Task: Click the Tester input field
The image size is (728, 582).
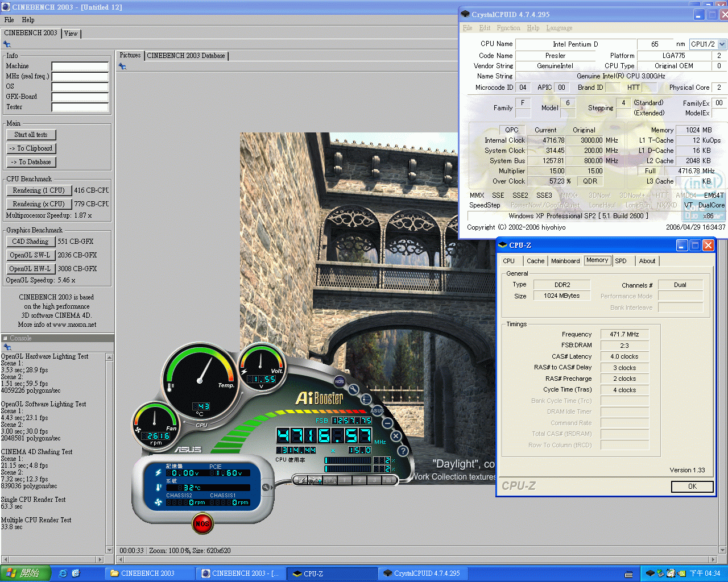Action: pos(80,107)
